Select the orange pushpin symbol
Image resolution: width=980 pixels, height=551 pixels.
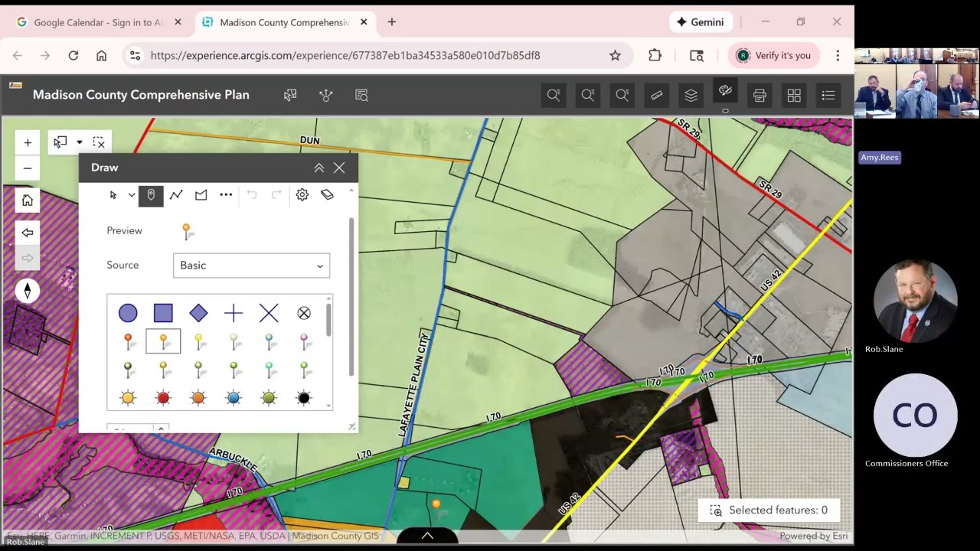[x=163, y=341]
